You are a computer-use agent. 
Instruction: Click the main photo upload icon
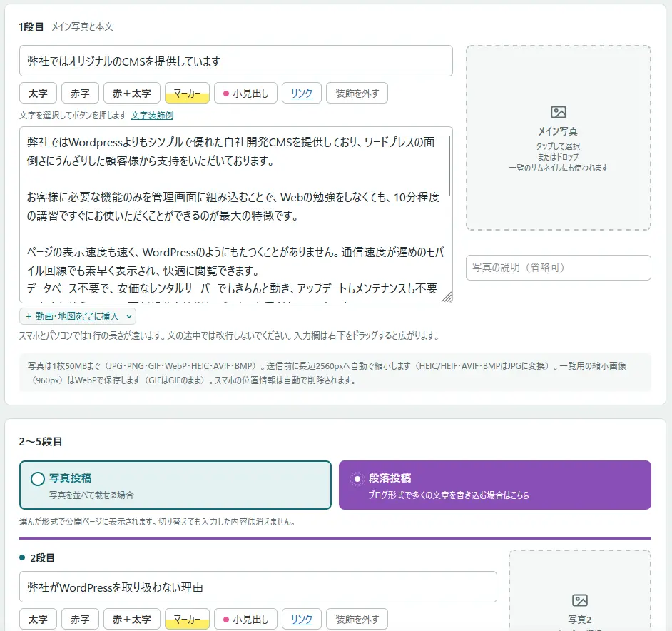pyautogui.click(x=558, y=112)
